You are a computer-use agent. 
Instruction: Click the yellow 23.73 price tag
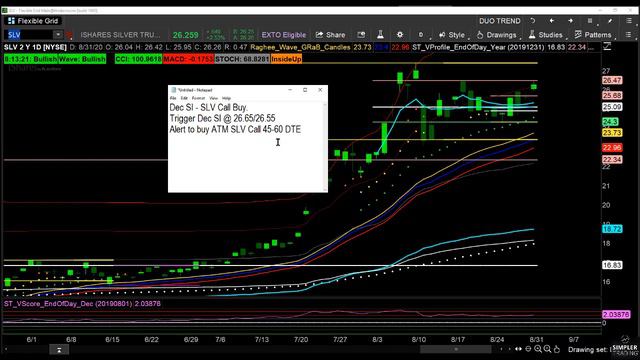[612, 133]
